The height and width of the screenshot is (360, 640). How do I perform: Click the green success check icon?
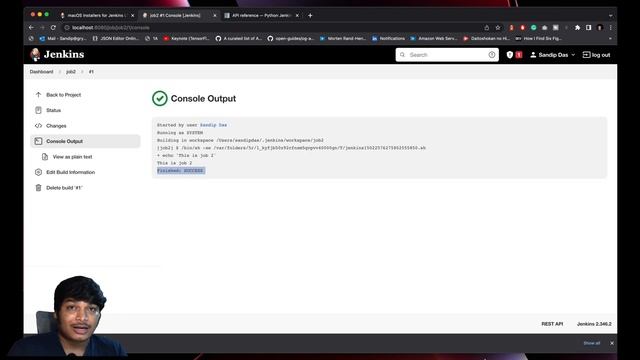pyautogui.click(x=160, y=98)
